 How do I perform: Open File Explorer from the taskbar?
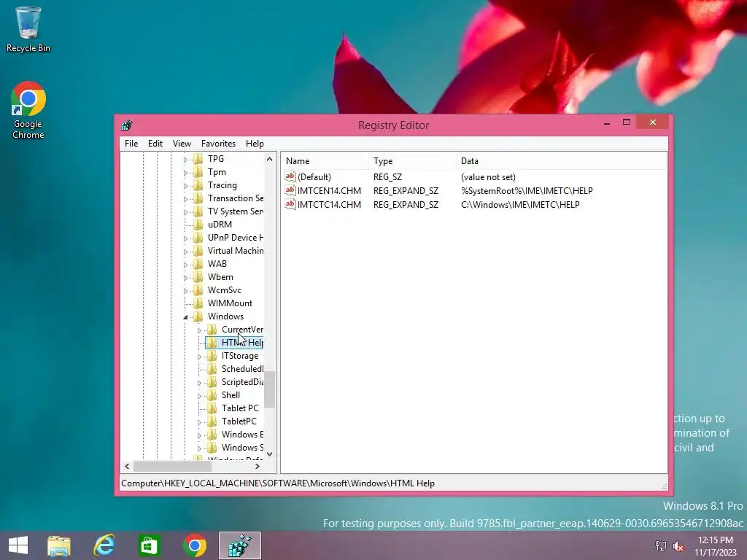click(x=59, y=545)
